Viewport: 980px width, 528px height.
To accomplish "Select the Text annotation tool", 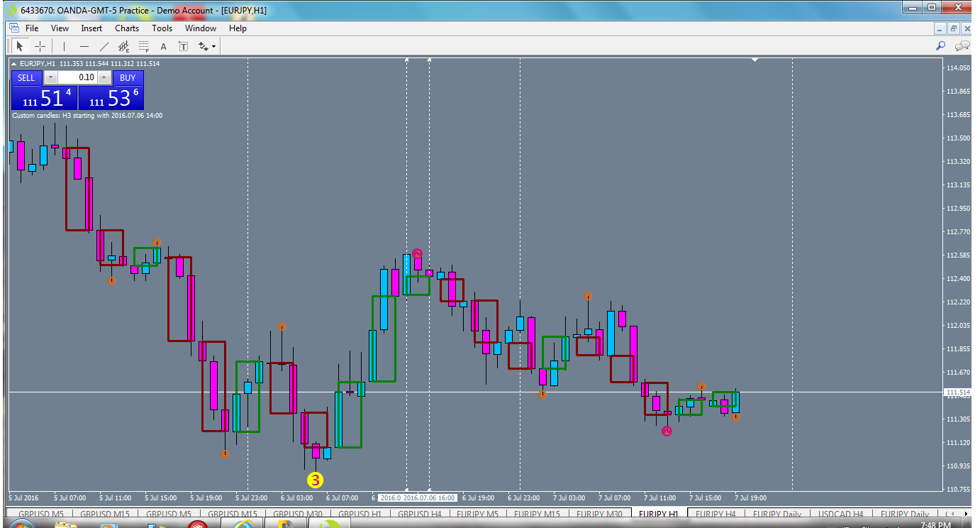I will coord(163,45).
